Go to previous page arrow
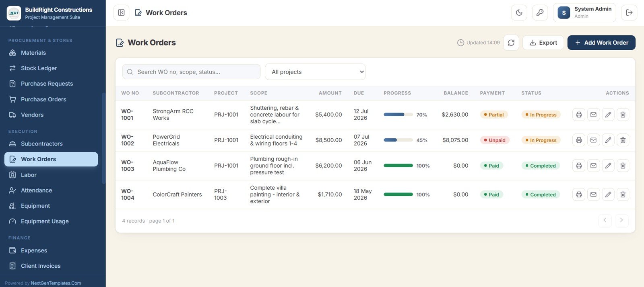The image size is (644, 287). tap(605, 220)
